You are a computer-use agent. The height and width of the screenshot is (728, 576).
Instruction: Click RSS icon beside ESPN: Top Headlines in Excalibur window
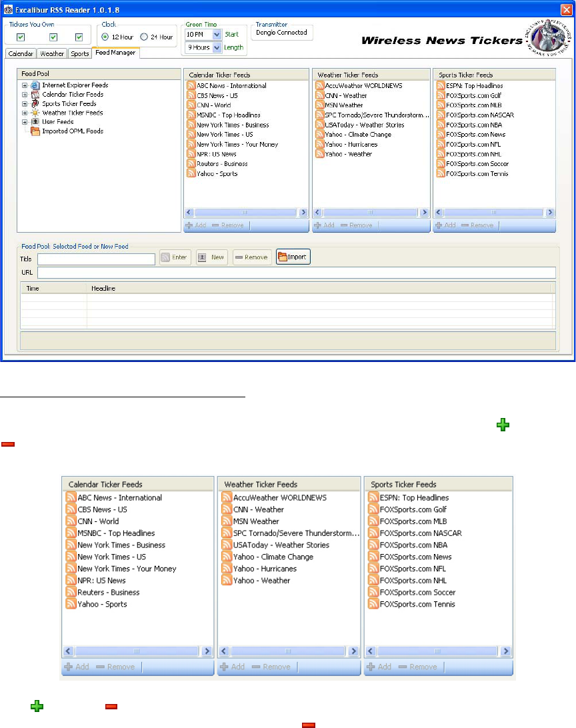[441, 85]
